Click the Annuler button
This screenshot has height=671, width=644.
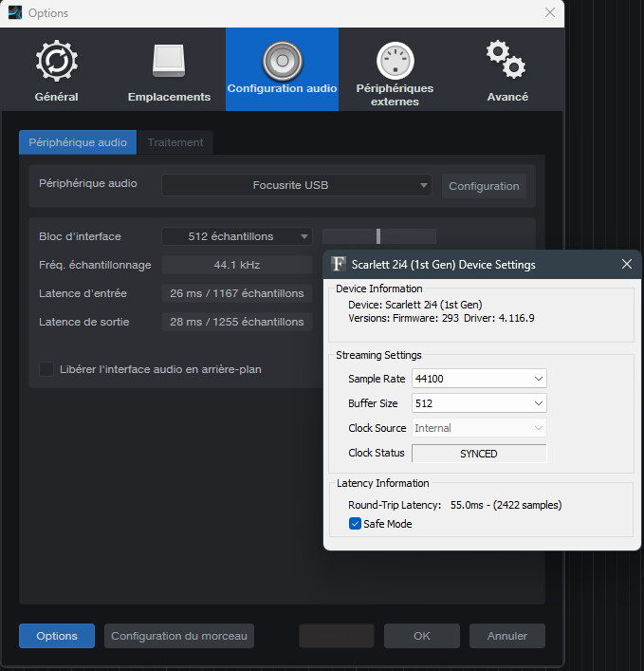(x=507, y=636)
